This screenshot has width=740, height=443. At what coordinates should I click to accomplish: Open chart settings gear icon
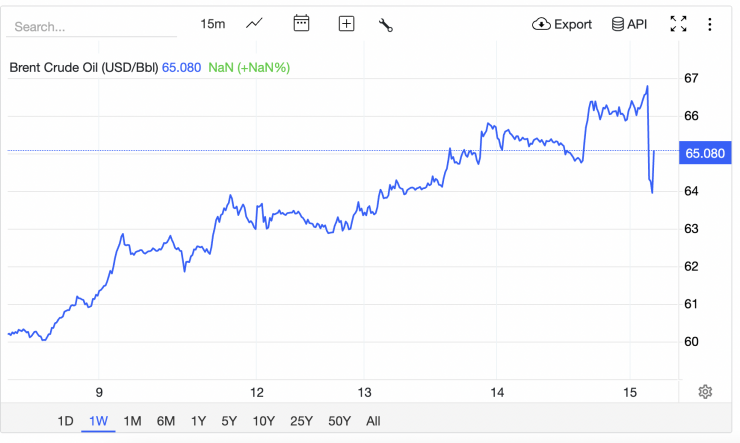[705, 392]
